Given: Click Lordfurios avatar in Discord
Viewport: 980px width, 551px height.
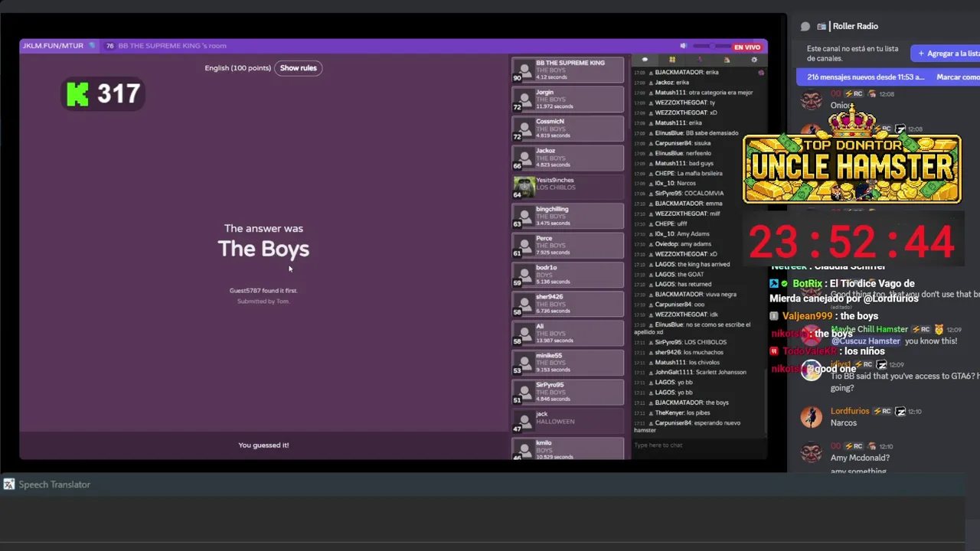Looking at the screenshot, I should 812,416.
